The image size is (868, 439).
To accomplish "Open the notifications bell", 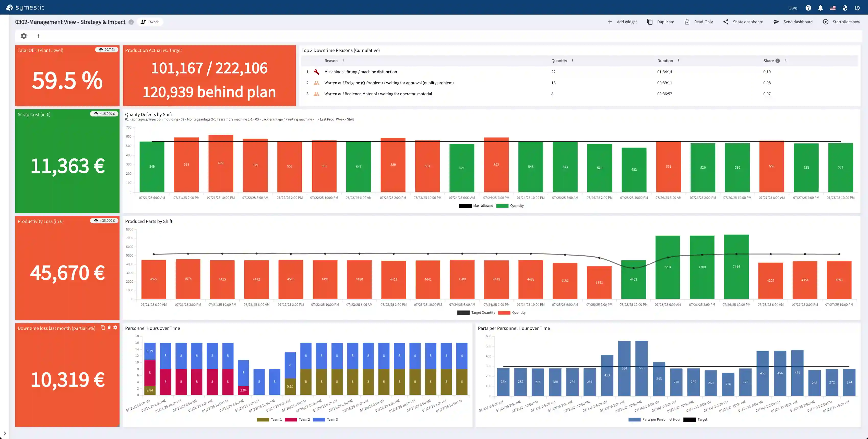I will coord(821,8).
